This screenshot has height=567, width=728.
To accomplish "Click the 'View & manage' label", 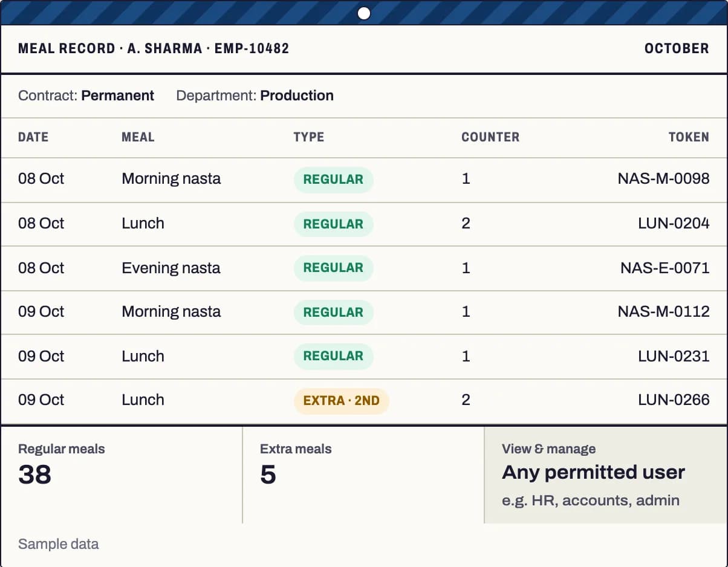I will (548, 449).
